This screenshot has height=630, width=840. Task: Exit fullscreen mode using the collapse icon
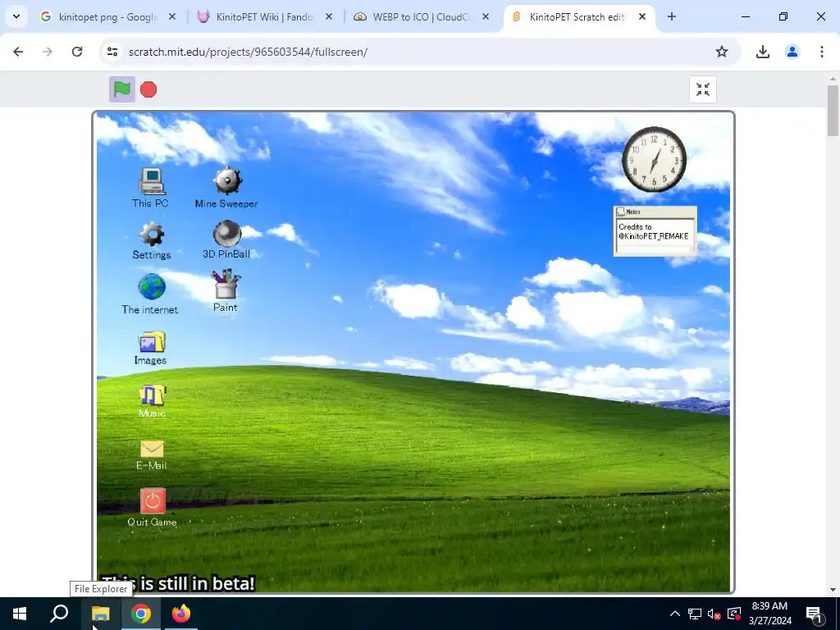coord(703,89)
